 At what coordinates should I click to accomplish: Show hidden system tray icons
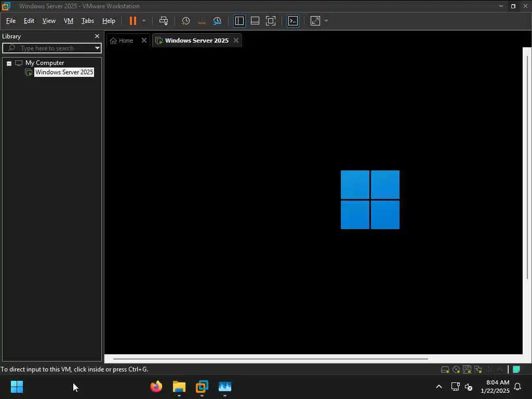tap(438, 387)
